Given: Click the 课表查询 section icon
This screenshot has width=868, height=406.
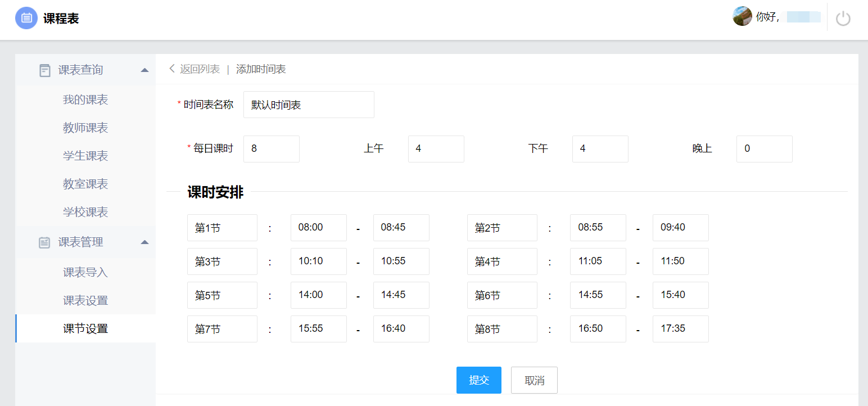Looking at the screenshot, I should click(45, 70).
